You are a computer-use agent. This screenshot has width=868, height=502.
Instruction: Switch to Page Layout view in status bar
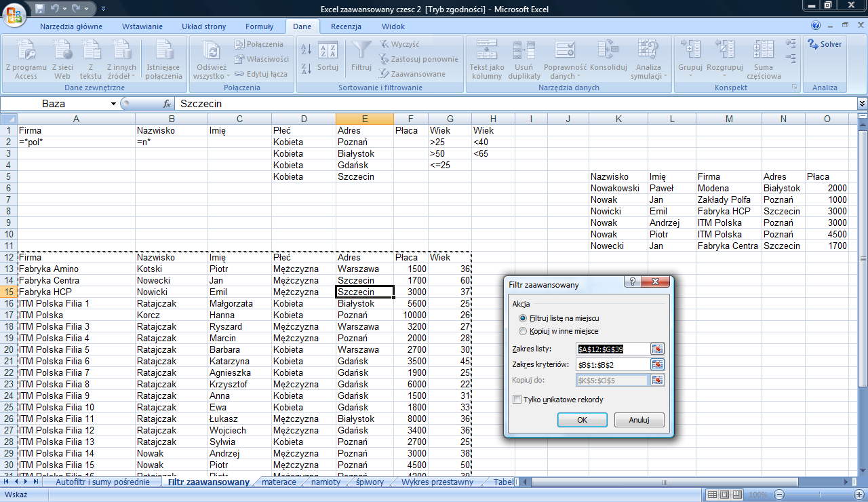pos(725,495)
